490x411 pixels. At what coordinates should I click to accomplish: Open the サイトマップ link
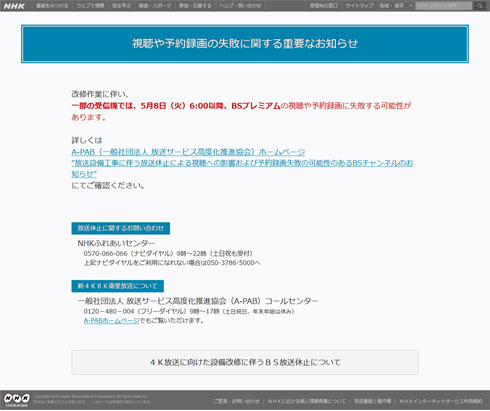click(359, 6)
